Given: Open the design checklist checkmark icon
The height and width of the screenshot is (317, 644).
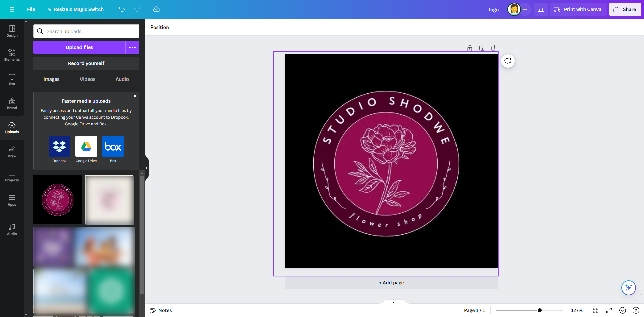Looking at the screenshot, I should coord(623,310).
